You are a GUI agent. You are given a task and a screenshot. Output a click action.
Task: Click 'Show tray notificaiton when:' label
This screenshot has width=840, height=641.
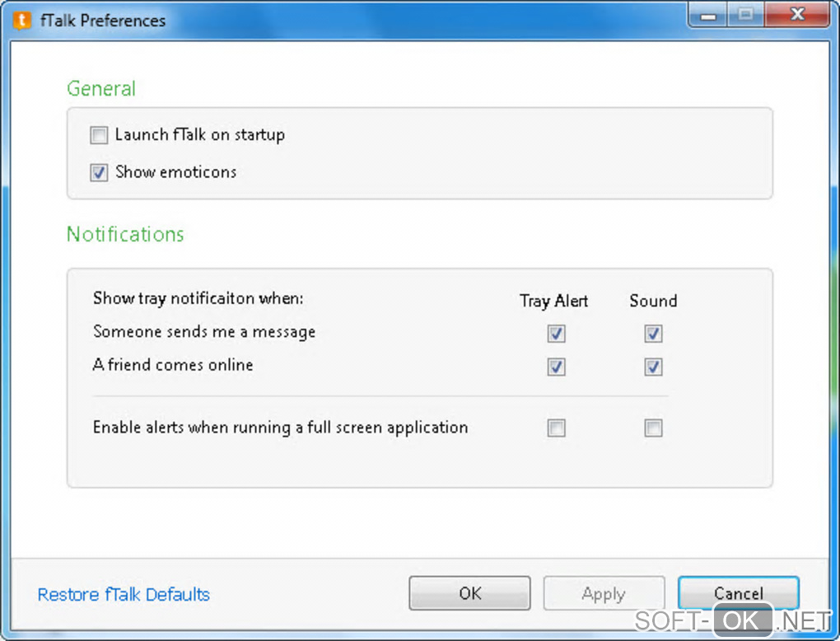pos(198,298)
